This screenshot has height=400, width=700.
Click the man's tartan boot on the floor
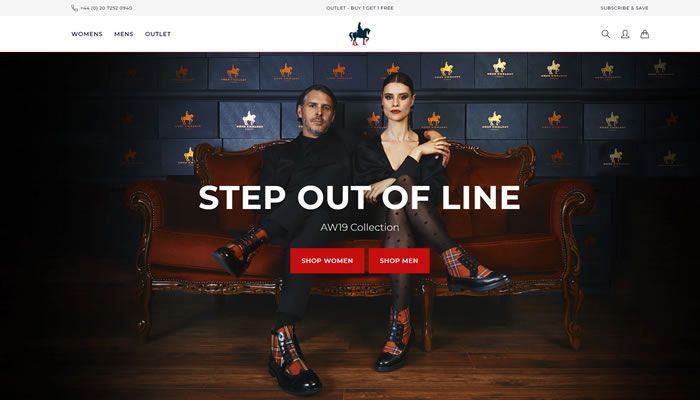pos(294,359)
